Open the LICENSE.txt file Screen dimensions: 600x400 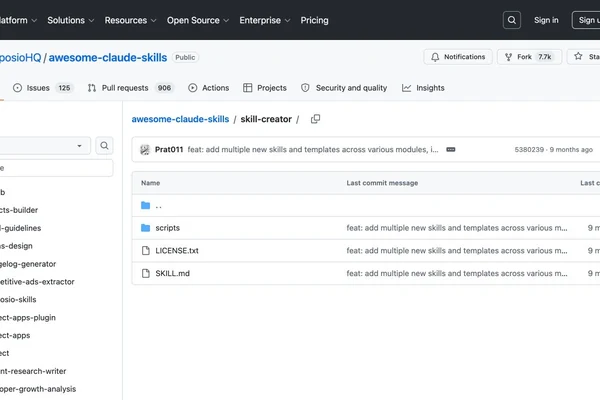177,251
